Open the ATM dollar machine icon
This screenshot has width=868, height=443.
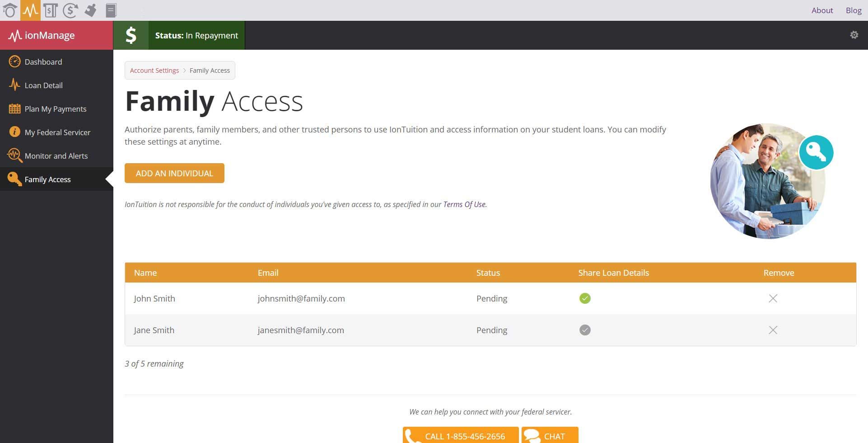[51, 10]
